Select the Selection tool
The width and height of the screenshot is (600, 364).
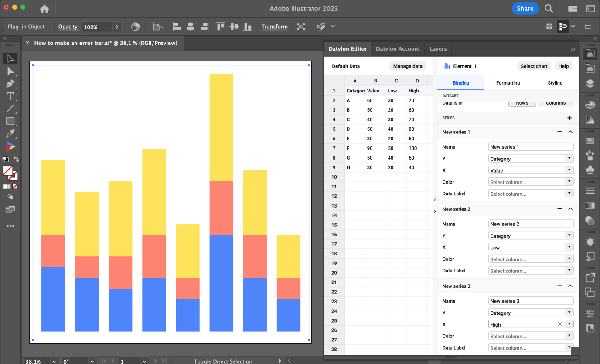tap(10, 58)
